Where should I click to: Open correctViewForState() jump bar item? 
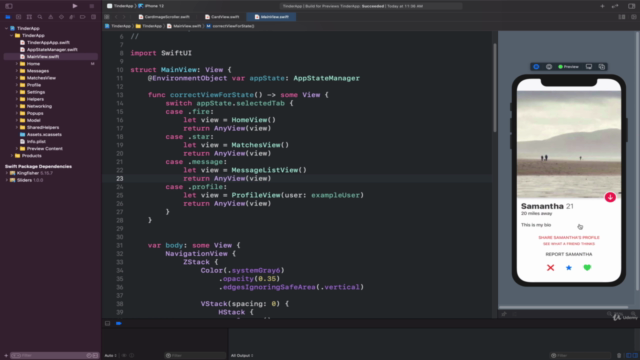coord(230,26)
